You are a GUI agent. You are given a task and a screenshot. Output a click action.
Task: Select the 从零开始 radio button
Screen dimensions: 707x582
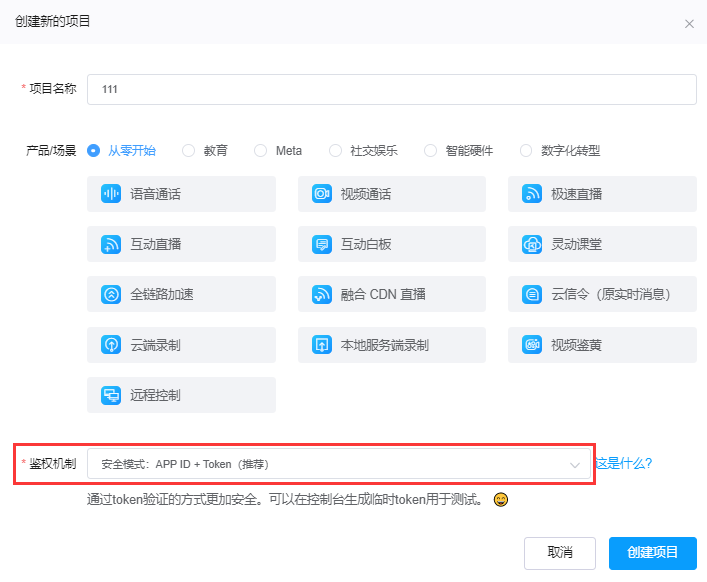94,151
